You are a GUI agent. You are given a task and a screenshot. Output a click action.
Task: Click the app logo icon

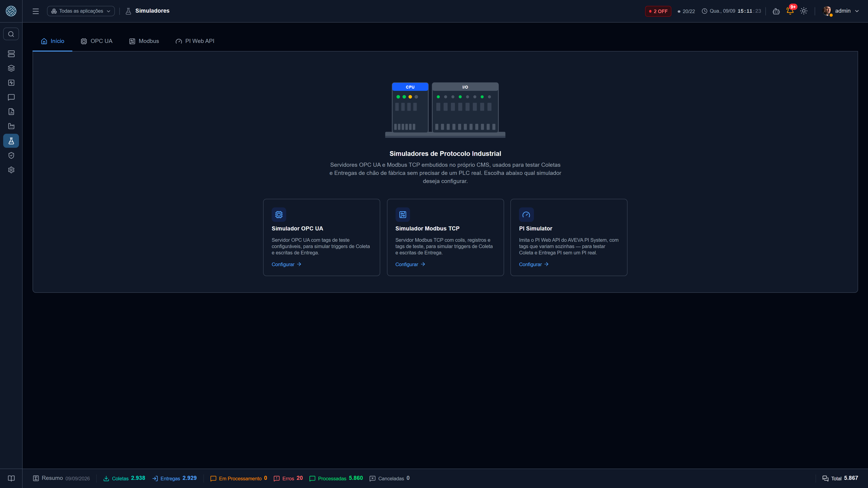click(x=11, y=11)
